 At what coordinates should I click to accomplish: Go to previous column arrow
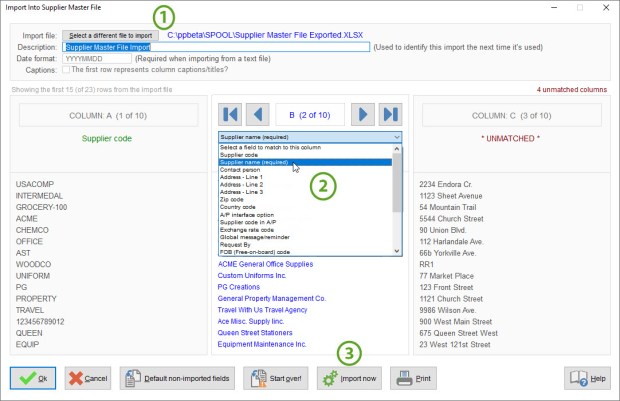257,113
